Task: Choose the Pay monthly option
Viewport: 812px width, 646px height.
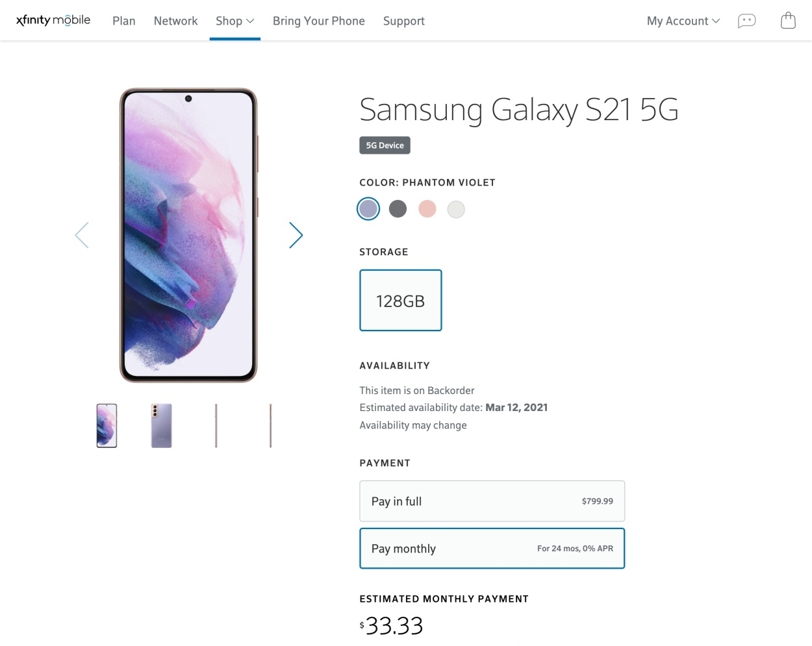Action: 492,549
